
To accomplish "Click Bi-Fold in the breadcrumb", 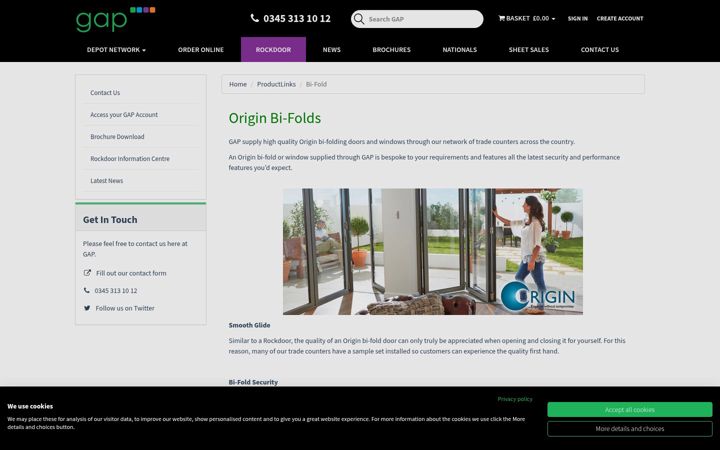I will click(316, 84).
